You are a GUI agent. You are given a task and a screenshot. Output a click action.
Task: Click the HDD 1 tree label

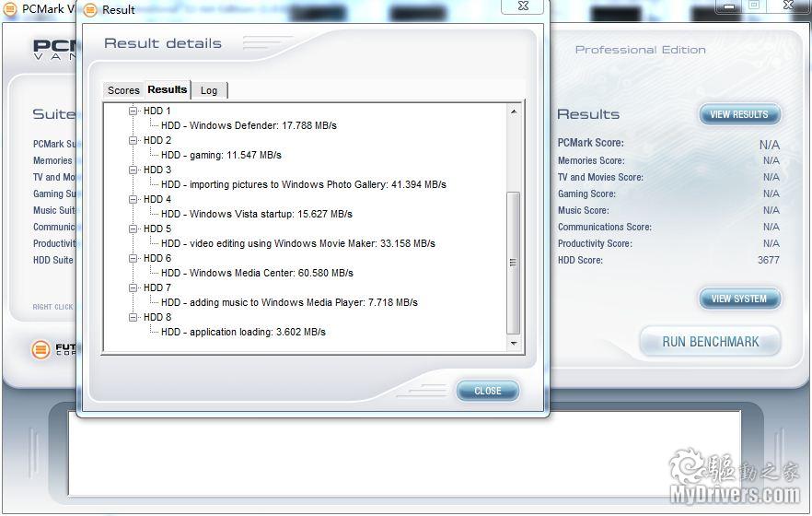(157, 111)
